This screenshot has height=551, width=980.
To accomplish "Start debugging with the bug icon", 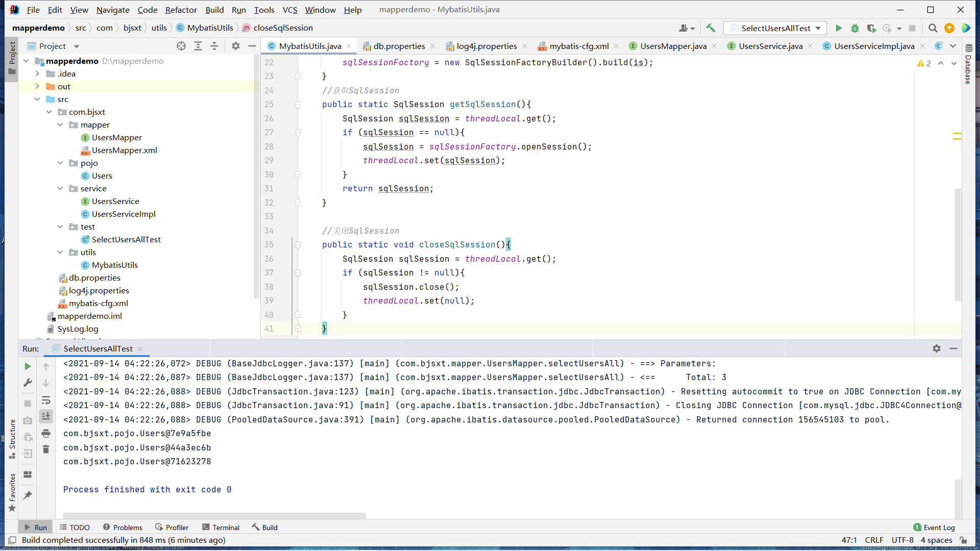I will 854,28.
